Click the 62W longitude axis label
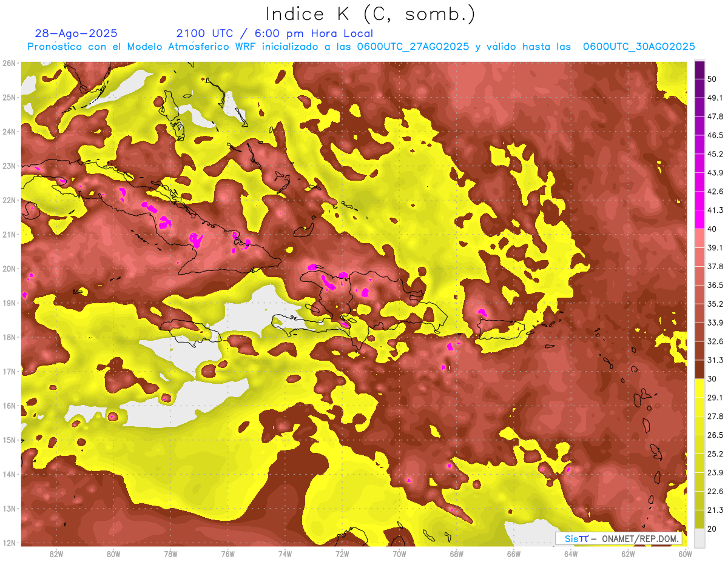This screenshot has height=562, width=728. tap(628, 554)
